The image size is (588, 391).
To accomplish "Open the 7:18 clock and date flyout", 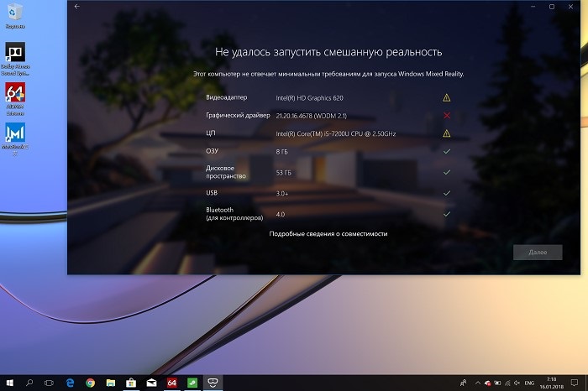I will [x=551, y=383].
